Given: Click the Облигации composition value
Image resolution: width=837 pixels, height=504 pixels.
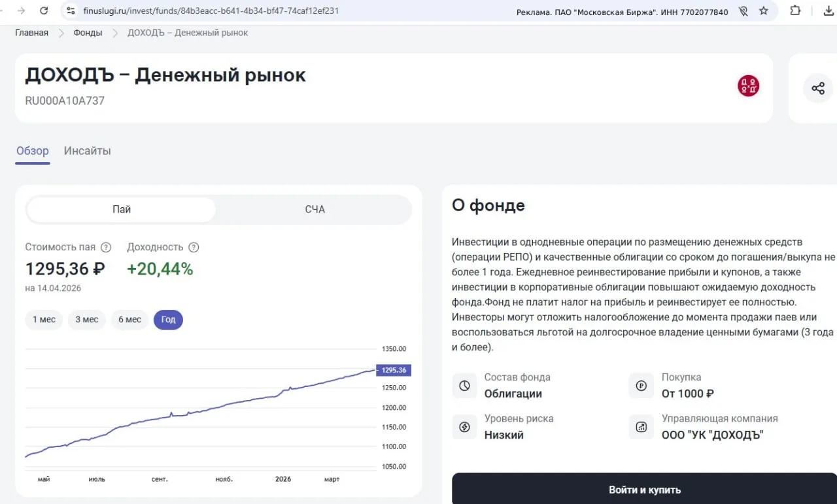Looking at the screenshot, I should click(513, 394).
